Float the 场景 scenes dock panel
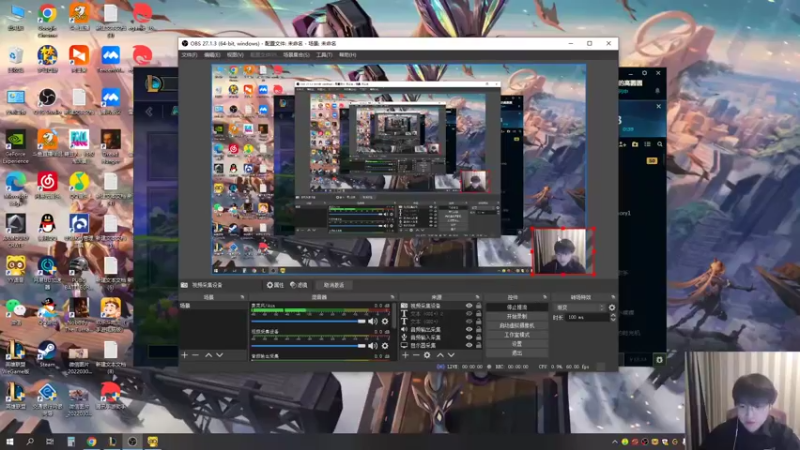Screen dimensions: 800x450 (x=242, y=297)
